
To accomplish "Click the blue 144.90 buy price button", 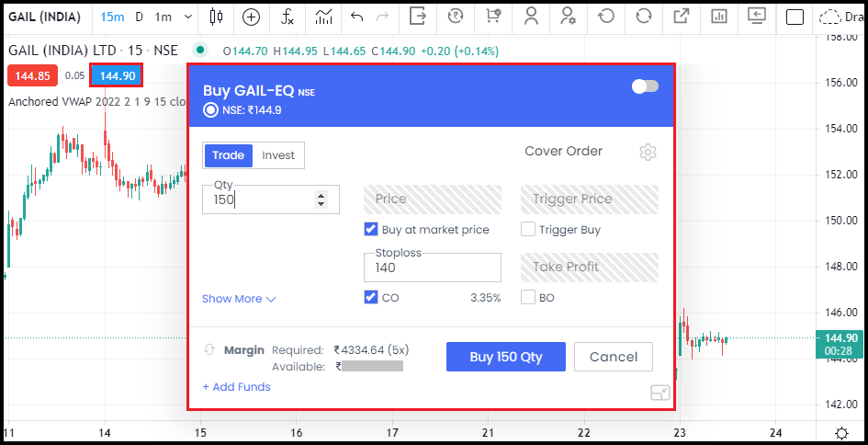I will (117, 75).
